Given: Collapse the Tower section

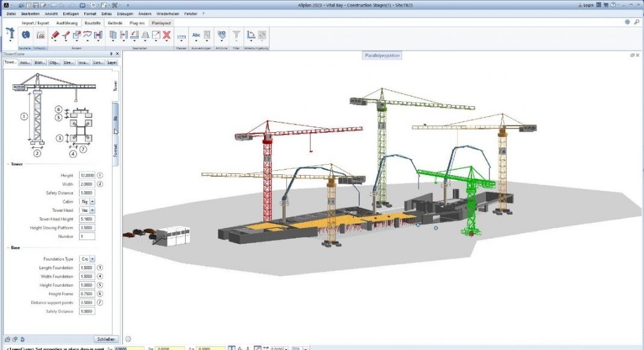Looking at the screenshot, I should coord(7,164).
